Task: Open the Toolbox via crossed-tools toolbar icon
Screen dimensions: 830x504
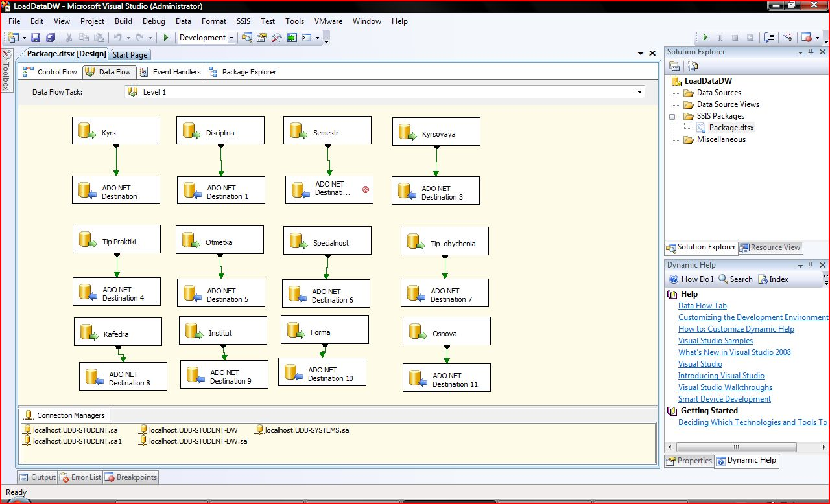Action: 277,38
